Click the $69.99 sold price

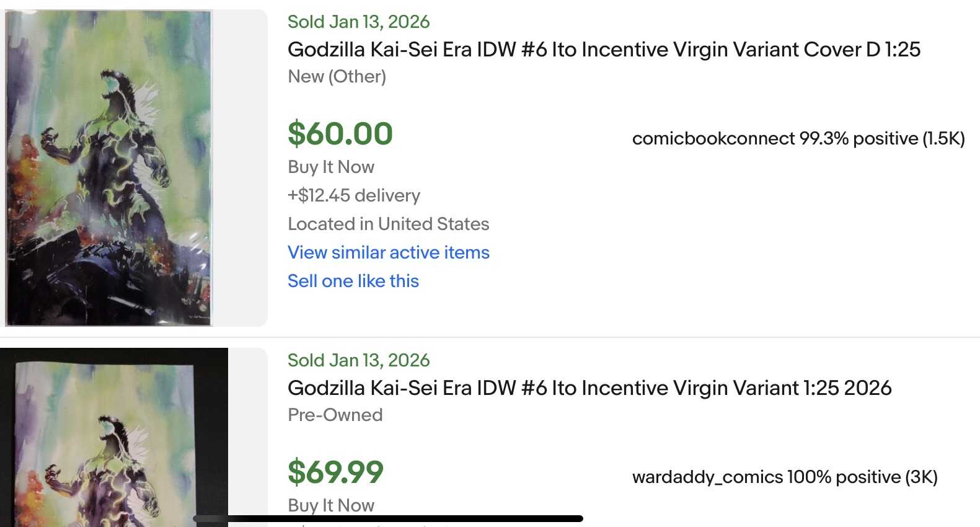(335, 472)
